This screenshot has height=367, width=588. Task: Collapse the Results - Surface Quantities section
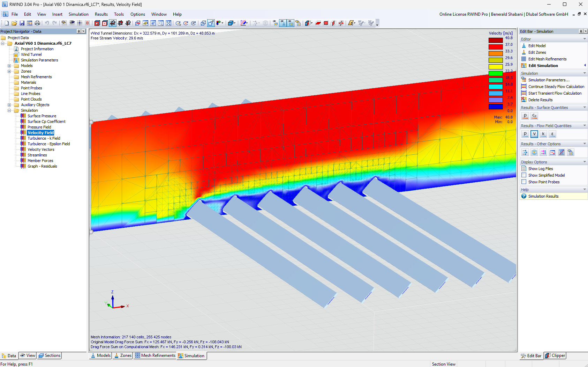click(584, 107)
